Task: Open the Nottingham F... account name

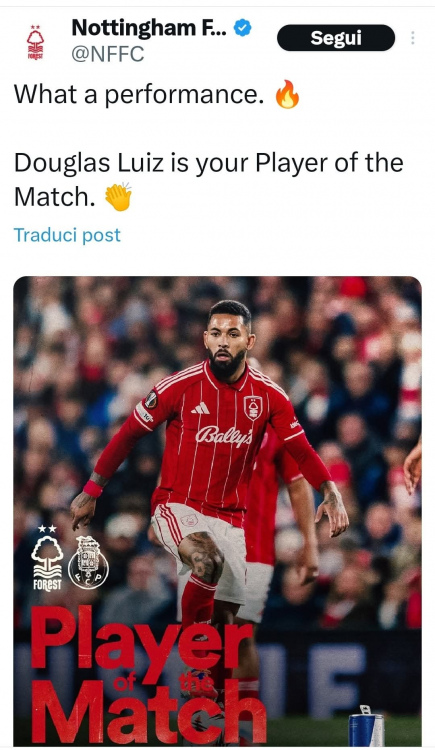Action: tap(149, 28)
